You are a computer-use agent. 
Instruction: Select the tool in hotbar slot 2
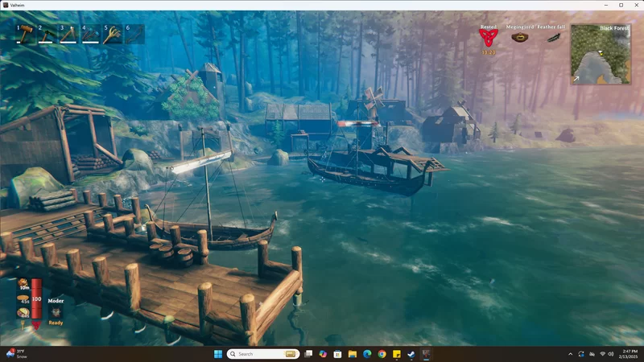pos(47,34)
